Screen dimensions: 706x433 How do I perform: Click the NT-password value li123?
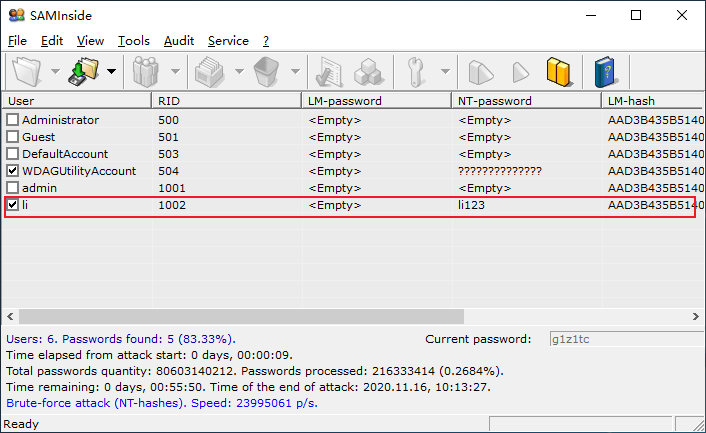(471, 205)
